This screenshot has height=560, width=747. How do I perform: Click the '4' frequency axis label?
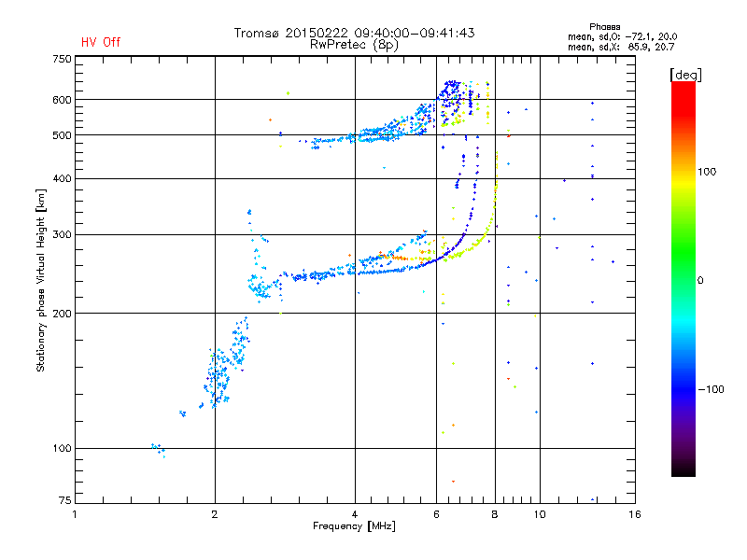pos(355,514)
